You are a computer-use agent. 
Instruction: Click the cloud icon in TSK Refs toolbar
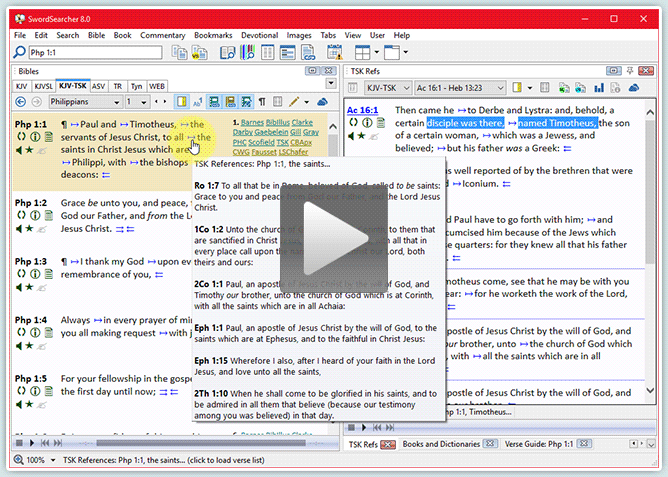coord(634,88)
